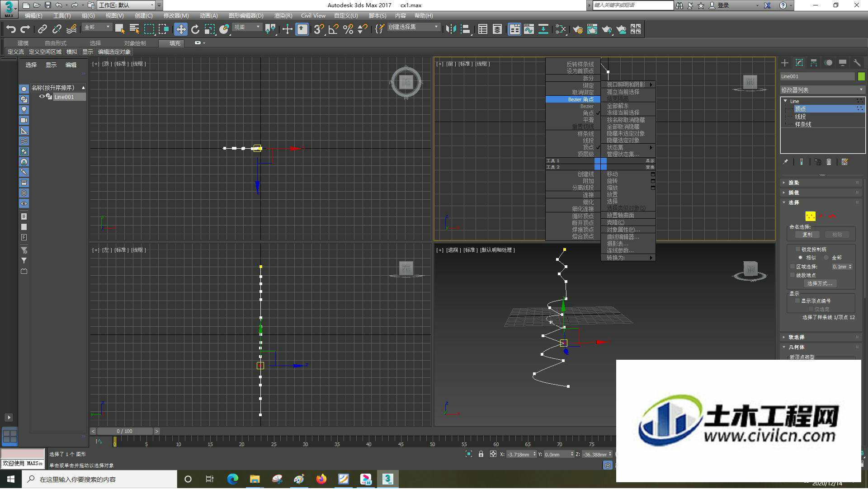868x489 pixels.
Task: Open Microsoft Edge from the taskbar
Action: pyautogui.click(x=233, y=479)
